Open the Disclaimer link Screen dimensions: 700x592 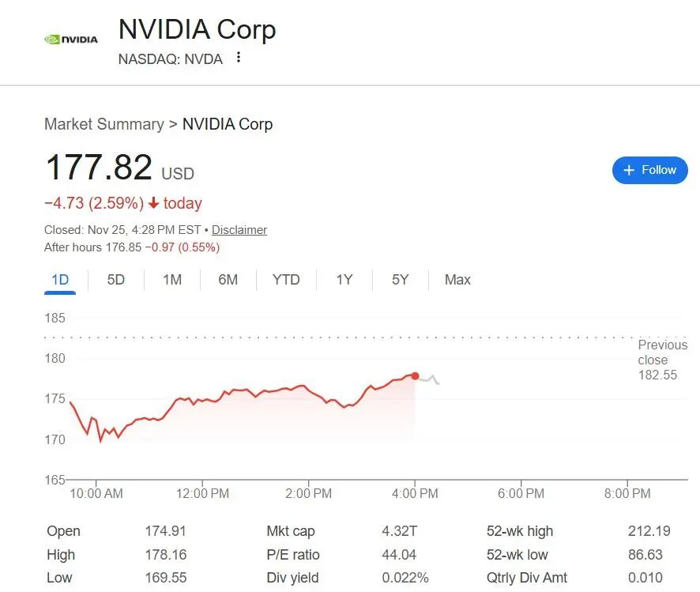239,230
